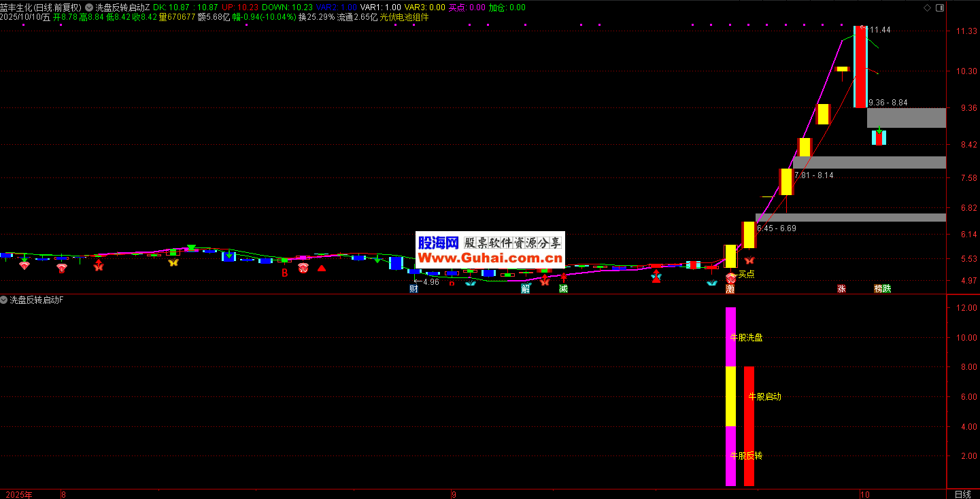Click the panel layout icon at top right
980x499 pixels.
click(x=940, y=7)
